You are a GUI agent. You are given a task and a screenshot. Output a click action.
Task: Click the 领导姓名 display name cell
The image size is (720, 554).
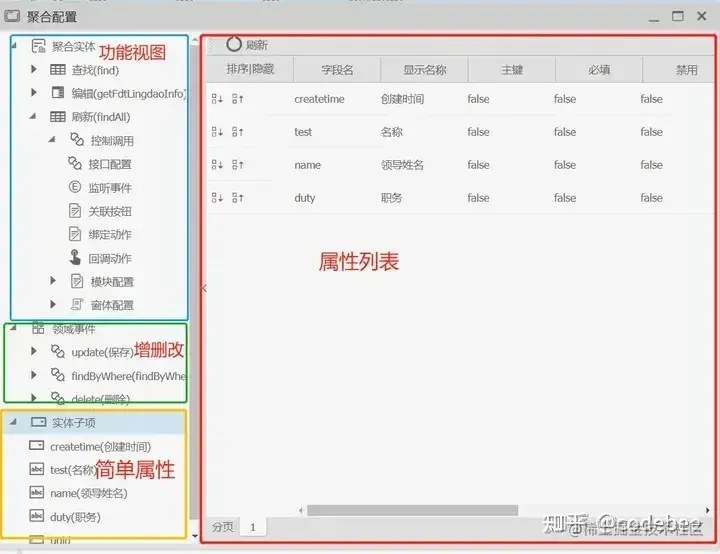click(402, 164)
